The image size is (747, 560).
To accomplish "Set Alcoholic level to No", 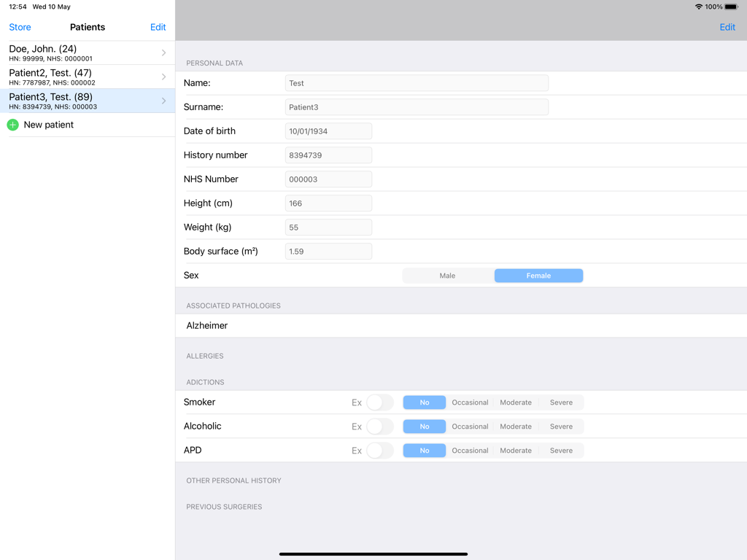I will 425,426.
